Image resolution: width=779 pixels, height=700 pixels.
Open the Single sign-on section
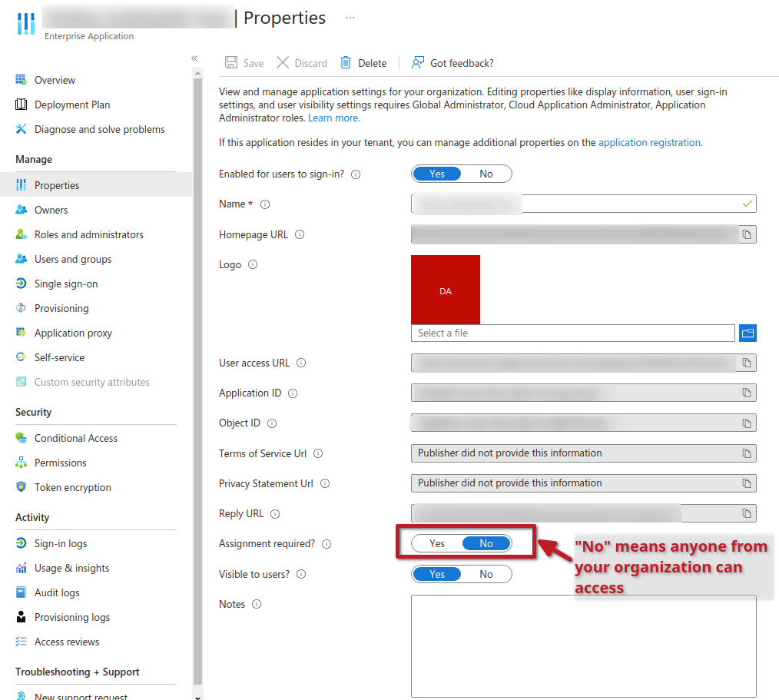[x=66, y=284]
